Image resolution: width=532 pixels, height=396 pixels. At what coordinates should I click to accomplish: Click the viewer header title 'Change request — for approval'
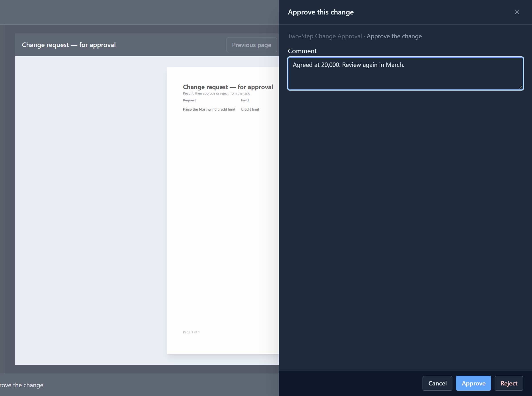click(69, 45)
